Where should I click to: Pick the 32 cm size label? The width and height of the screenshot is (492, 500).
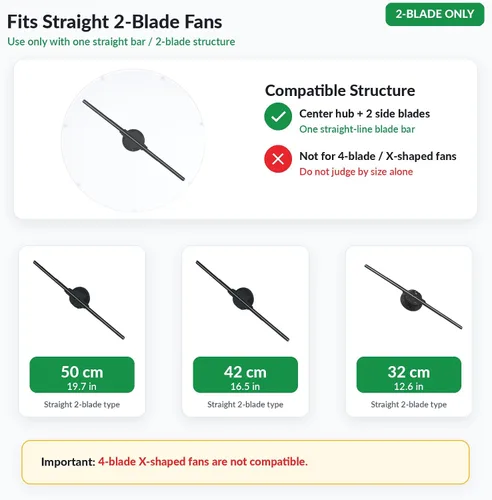[x=409, y=375]
